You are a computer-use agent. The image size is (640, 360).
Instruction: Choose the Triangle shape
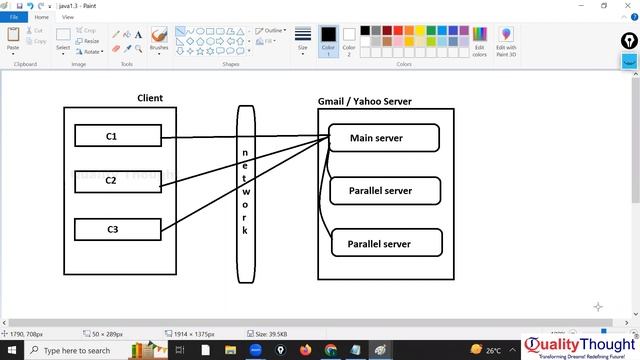coord(240,31)
